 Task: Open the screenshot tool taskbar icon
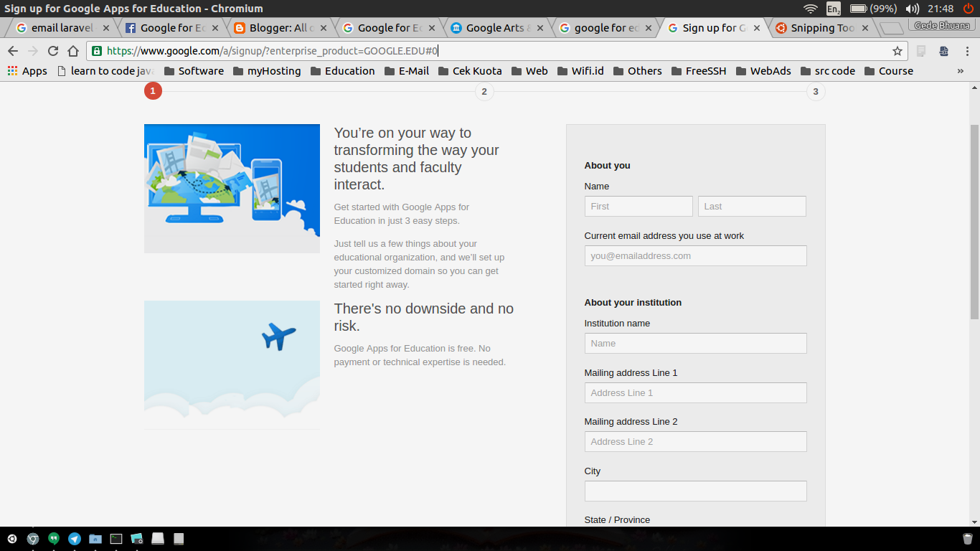click(137, 539)
